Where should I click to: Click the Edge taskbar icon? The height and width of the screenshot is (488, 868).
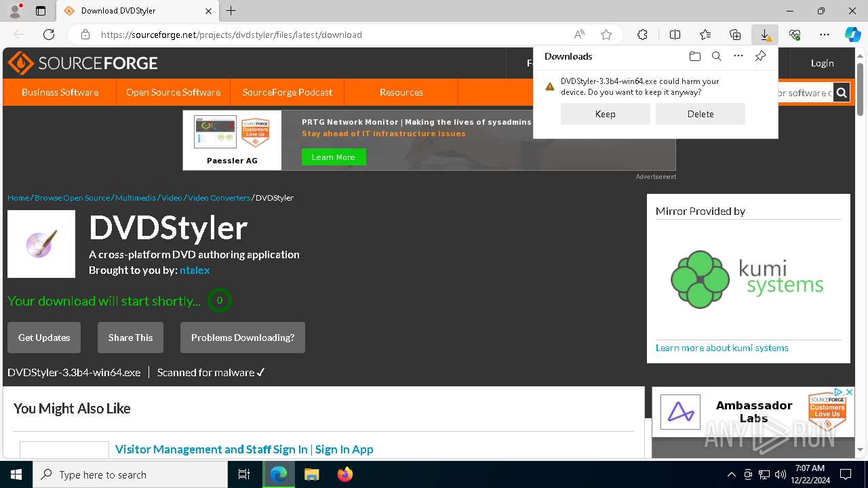pyautogui.click(x=279, y=474)
